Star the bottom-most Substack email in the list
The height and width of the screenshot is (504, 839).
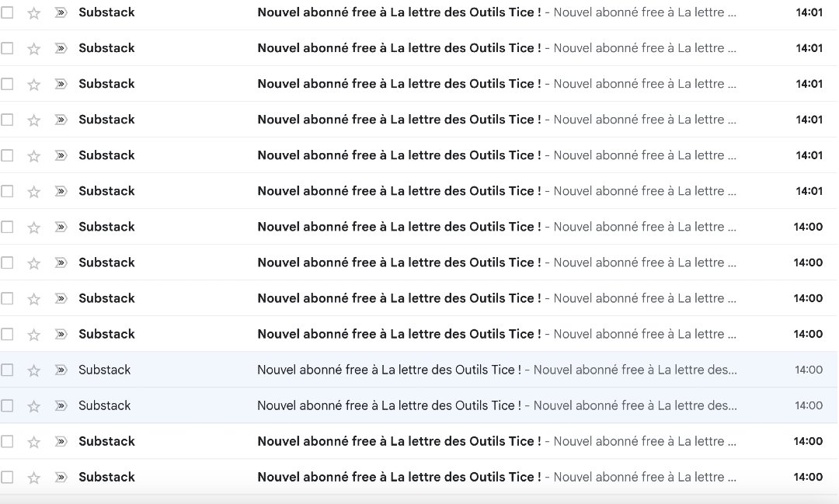33,478
